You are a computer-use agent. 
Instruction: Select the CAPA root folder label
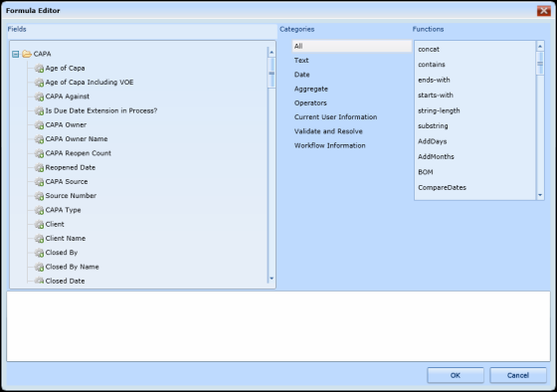42,54
